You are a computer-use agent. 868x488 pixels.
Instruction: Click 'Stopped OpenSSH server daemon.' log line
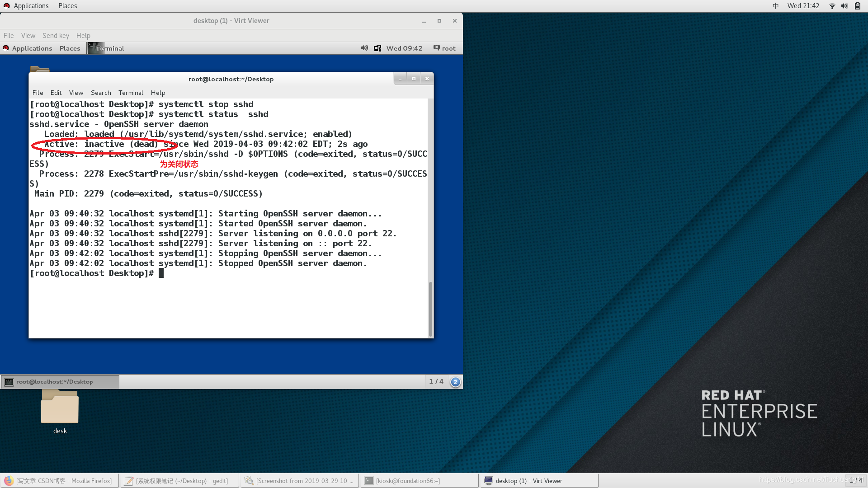pos(198,263)
